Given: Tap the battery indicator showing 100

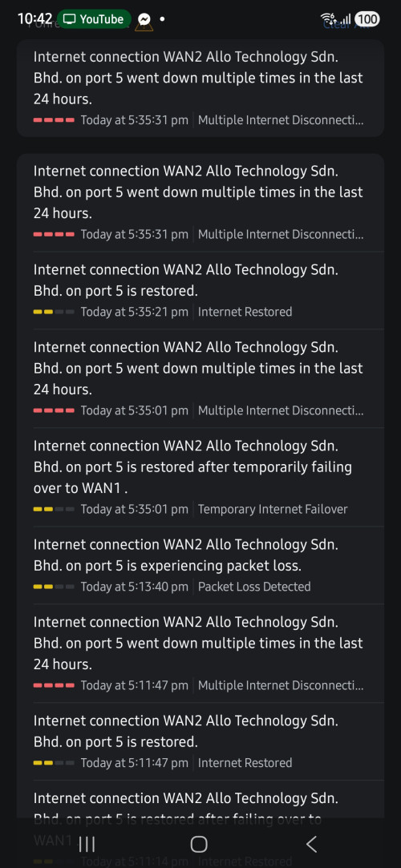Looking at the screenshot, I should 367,19.
